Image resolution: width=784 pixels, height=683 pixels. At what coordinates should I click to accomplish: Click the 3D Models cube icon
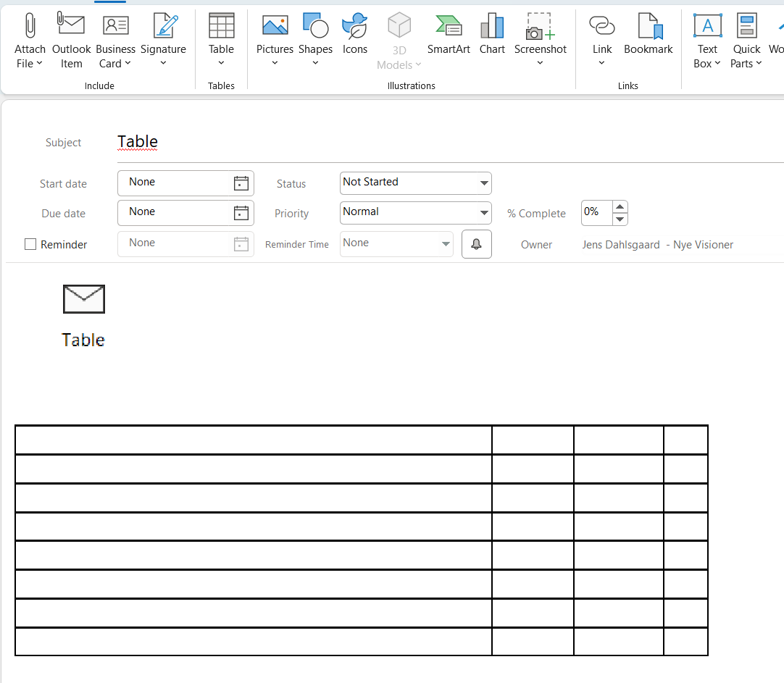(399, 25)
